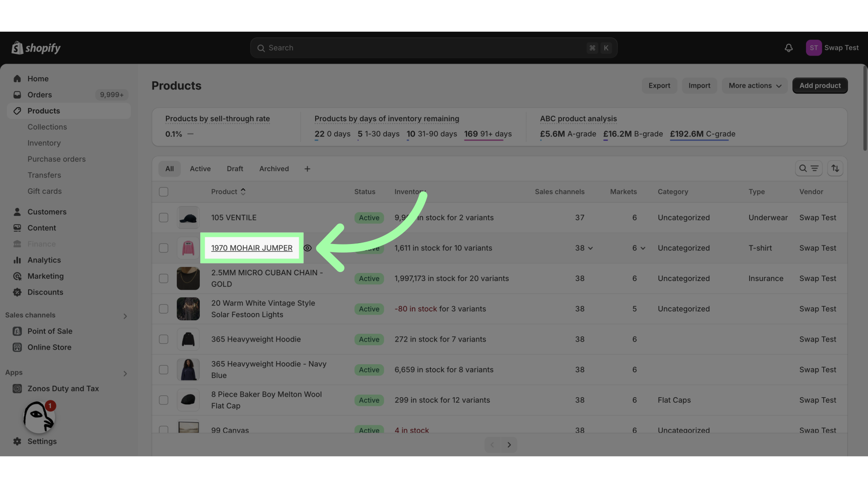868x488 pixels.
Task: Open Analytics section icon
Action: tap(17, 260)
